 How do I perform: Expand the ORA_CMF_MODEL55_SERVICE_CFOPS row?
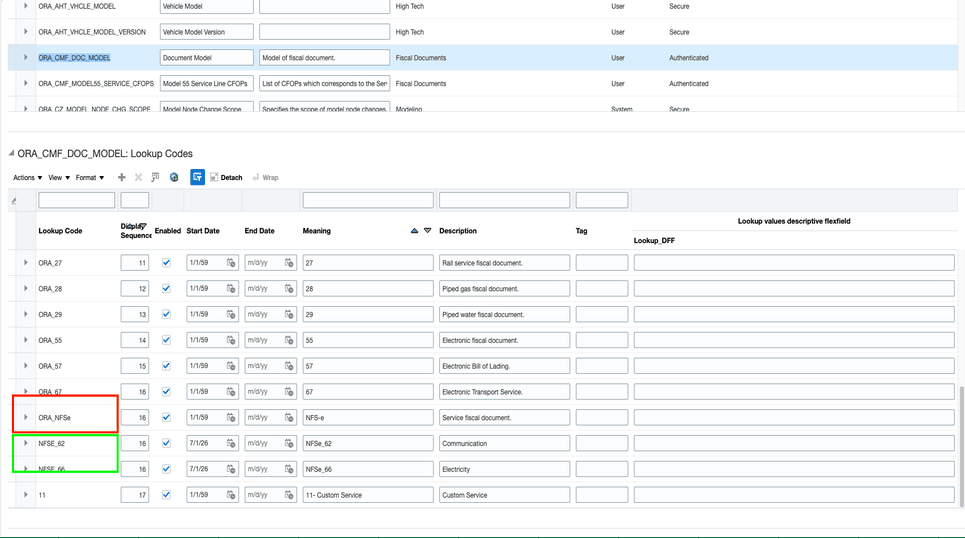coord(25,83)
